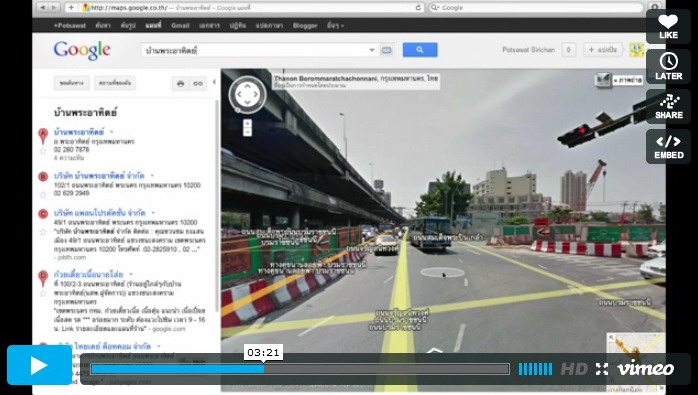The image size is (698, 395).
Task: Open the first result link บ้านพระอาทิตย์
Action: coord(79,132)
